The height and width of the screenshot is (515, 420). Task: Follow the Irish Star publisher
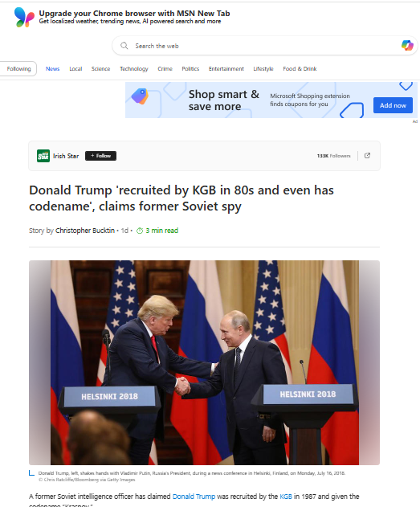tap(100, 156)
